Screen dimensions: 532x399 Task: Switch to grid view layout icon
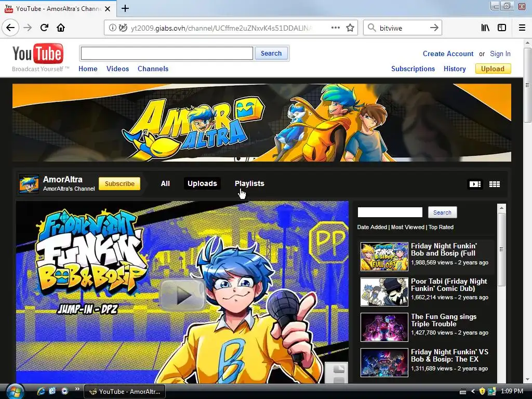(x=495, y=184)
